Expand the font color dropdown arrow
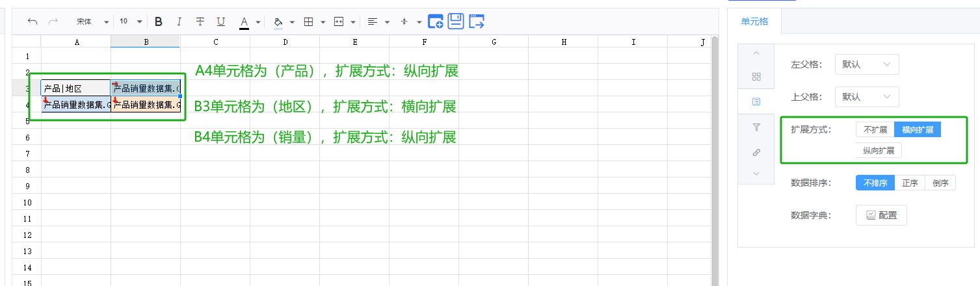Viewport: 980px width, 286px height. click(x=258, y=22)
